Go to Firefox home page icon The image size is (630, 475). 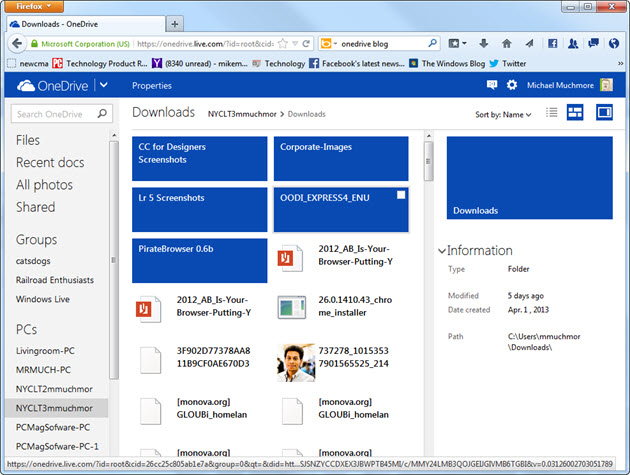pyautogui.click(x=507, y=43)
